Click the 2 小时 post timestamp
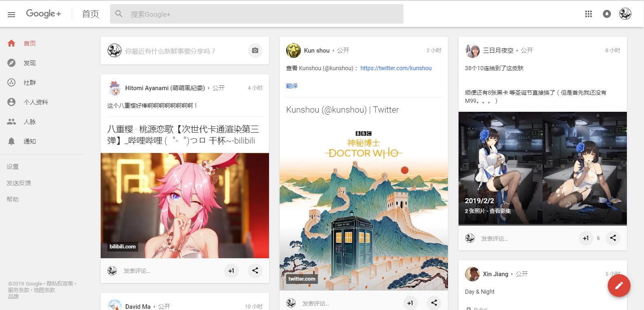The width and height of the screenshot is (644, 310). 434,51
